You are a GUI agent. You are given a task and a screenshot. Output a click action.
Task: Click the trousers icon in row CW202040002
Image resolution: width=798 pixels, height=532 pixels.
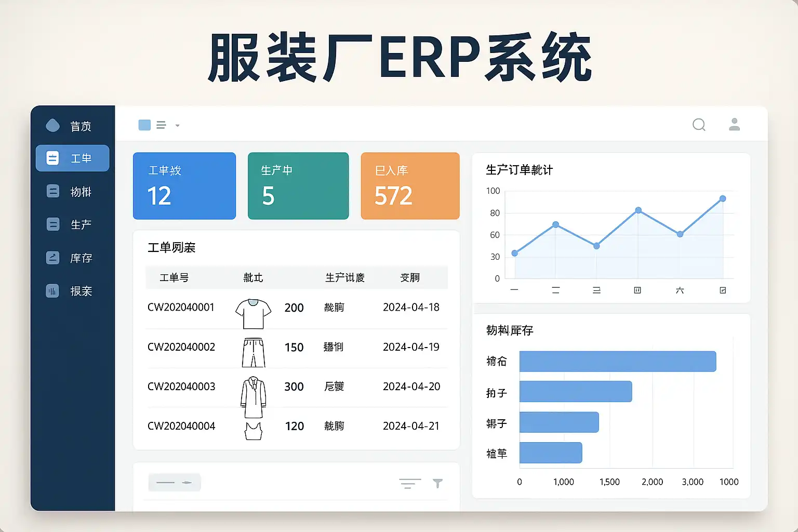[254, 353]
